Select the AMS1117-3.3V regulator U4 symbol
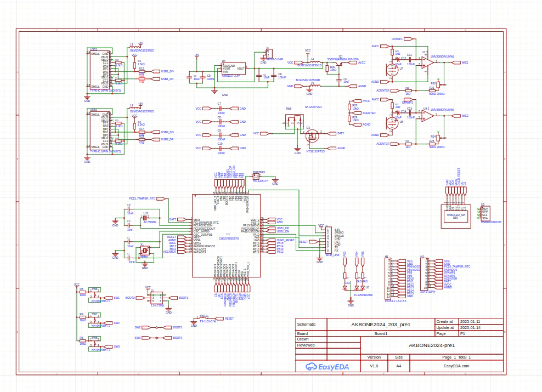 click(x=234, y=68)
